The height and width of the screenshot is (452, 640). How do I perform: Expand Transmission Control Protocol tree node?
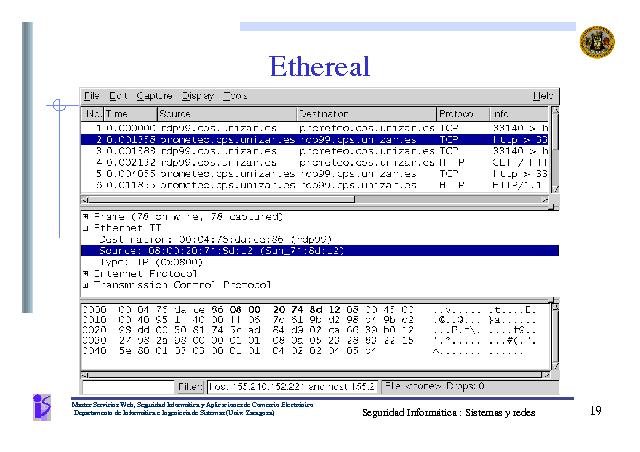click(x=86, y=285)
